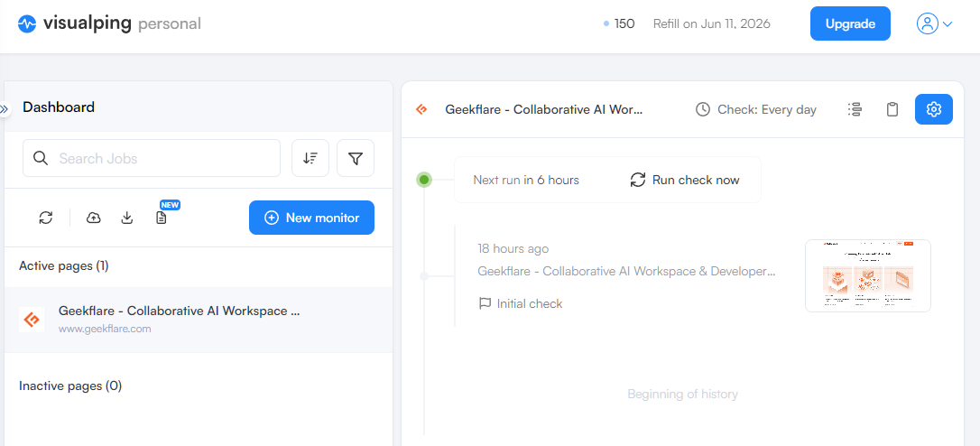Click the clock icon beside Check frequency

703,109
